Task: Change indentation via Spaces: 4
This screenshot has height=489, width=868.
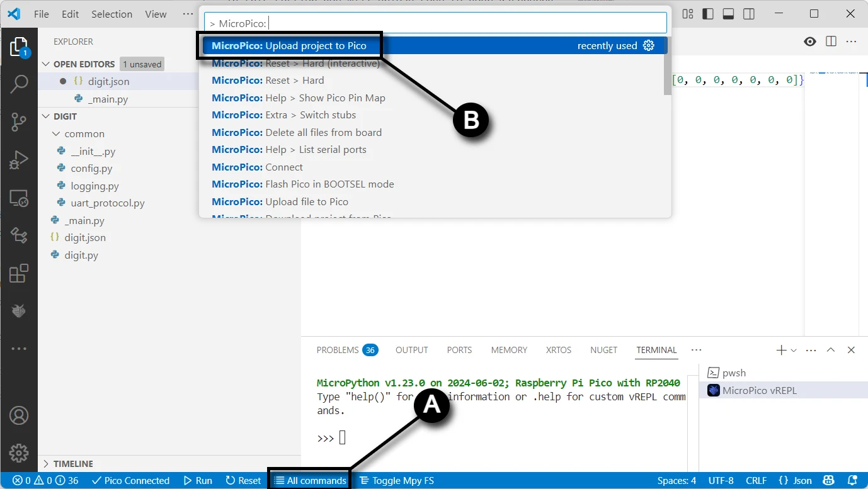Action: pos(677,481)
